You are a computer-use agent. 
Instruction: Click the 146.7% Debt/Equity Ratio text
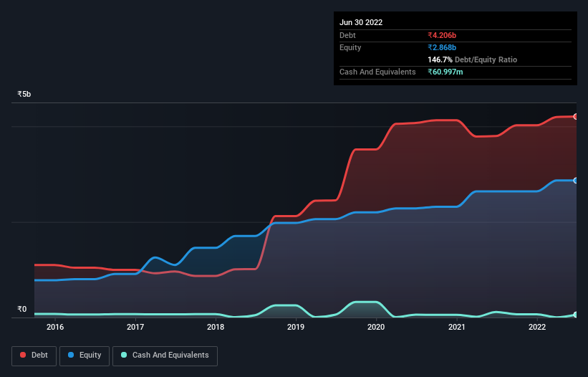click(472, 59)
